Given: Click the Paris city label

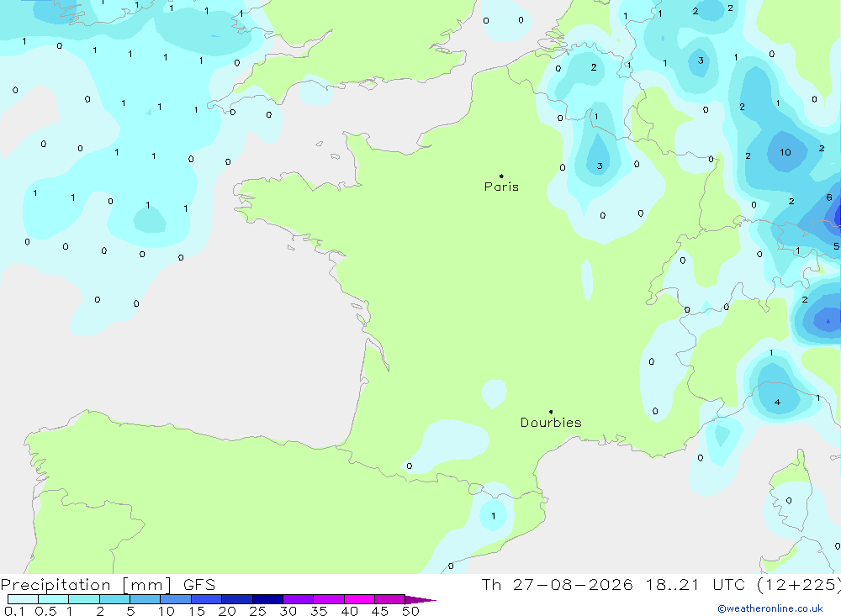Looking at the screenshot, I should 501,187.
